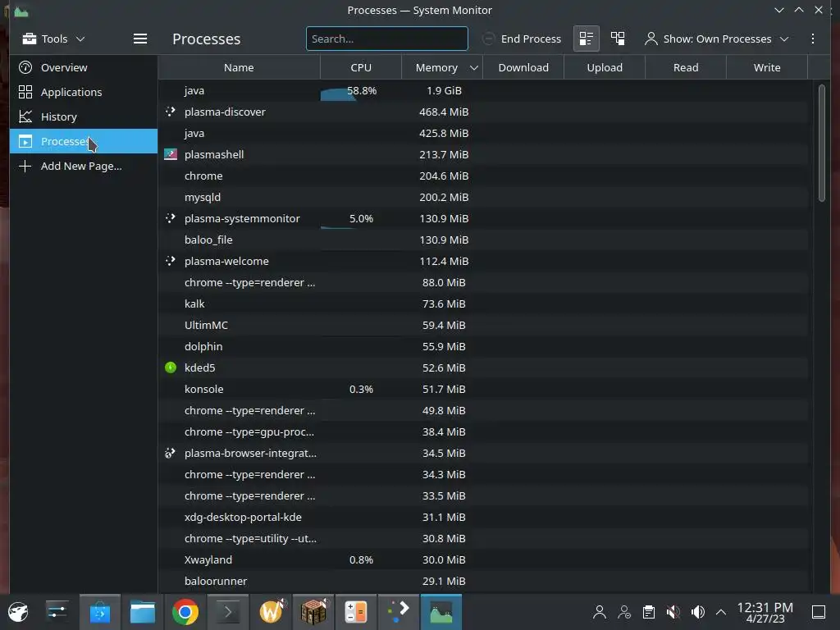Select the Xwayland process row
This screenshot has width=840, height=630.
pyautogui.click(x=483, y=559)
